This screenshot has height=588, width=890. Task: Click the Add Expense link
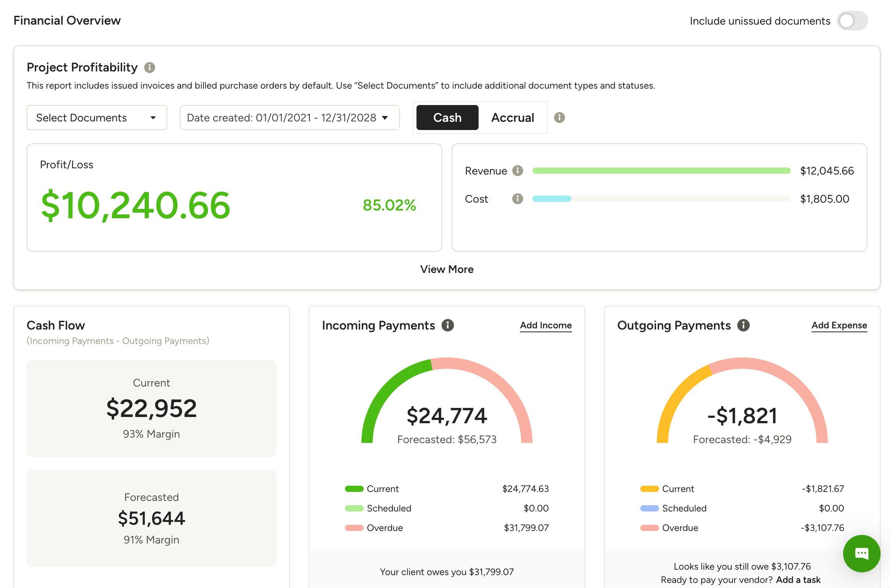[839, 326]
